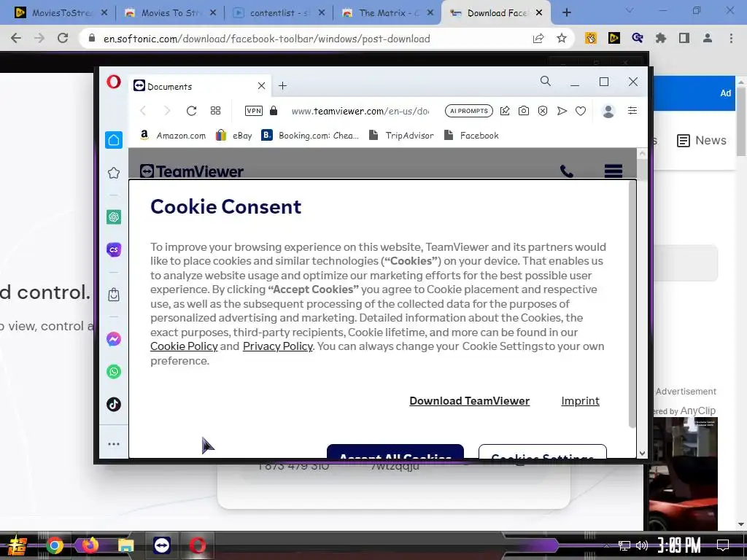Click Opera tab search magnifier

[546, 82]
